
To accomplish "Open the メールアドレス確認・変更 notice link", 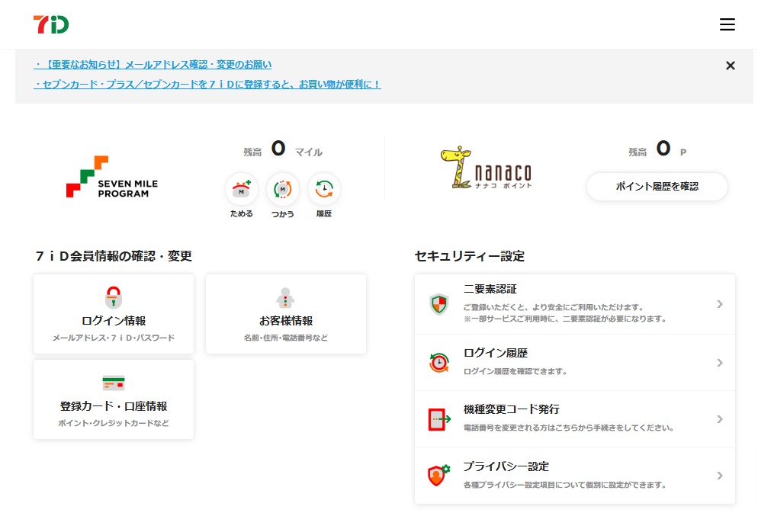I will [153, 65].
